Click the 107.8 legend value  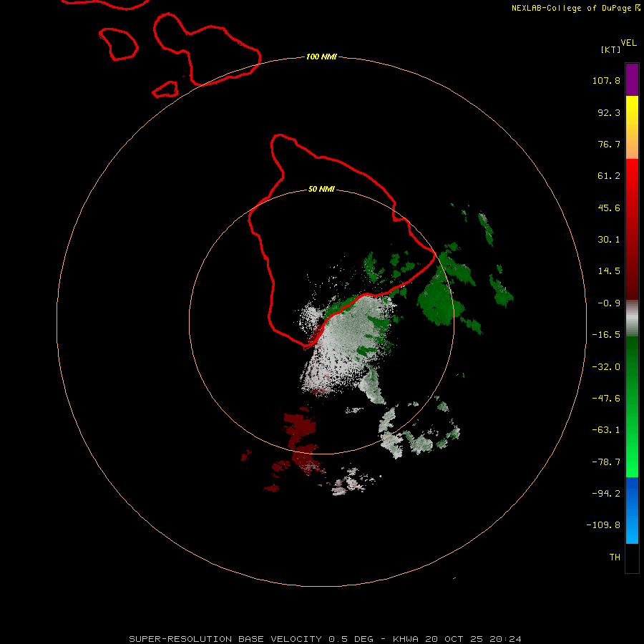point(606,80)
